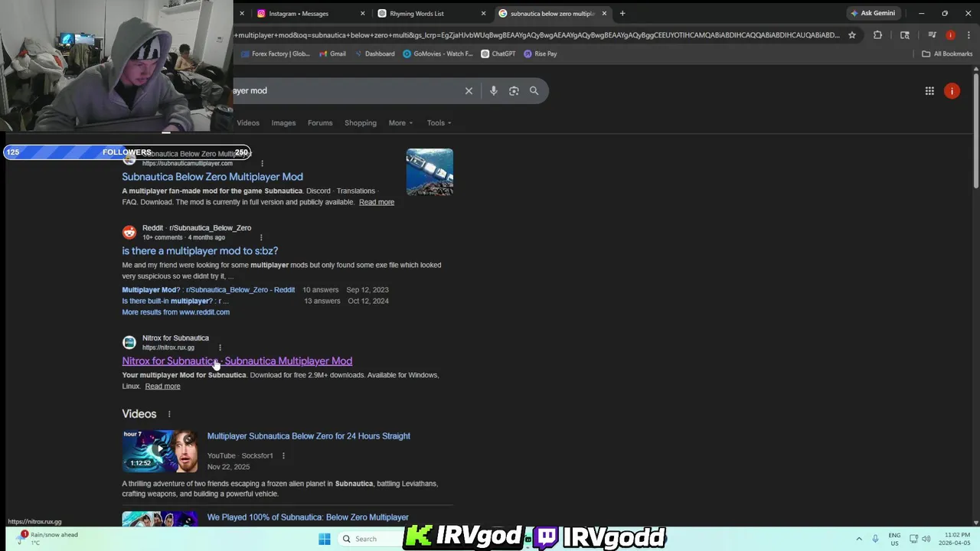Open the All Bookmarks folder

(x=947, y=54)
